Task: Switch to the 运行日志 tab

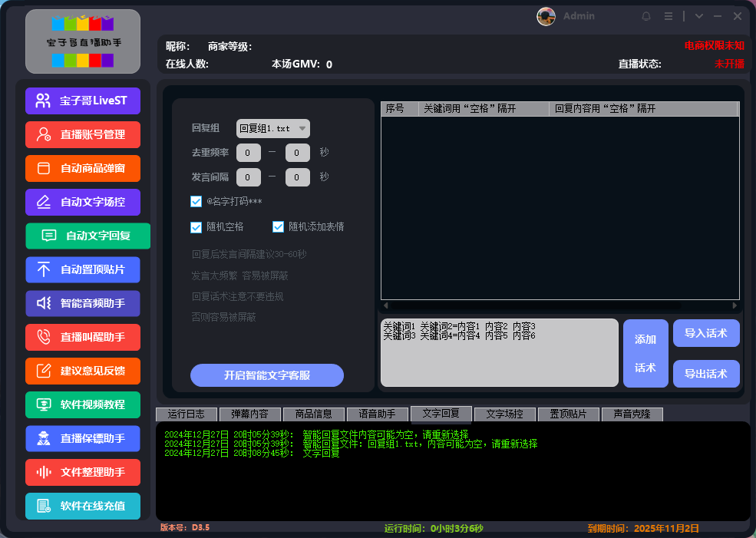Action: [x=186, y=414]
